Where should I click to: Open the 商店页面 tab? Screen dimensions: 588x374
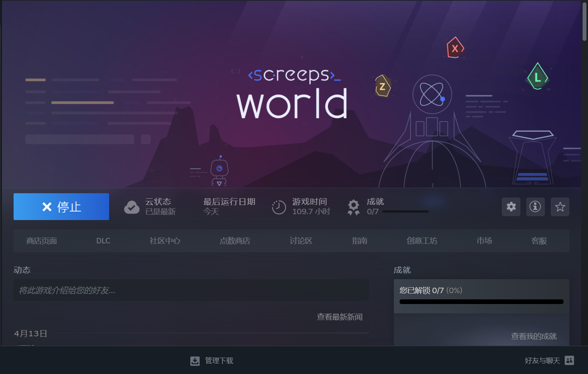tap(42, 241)
